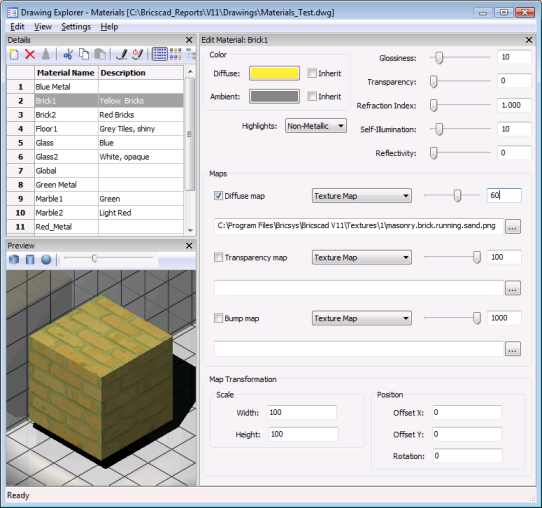Open the View menu
The image size is (542, 508).
click(43, 27)
